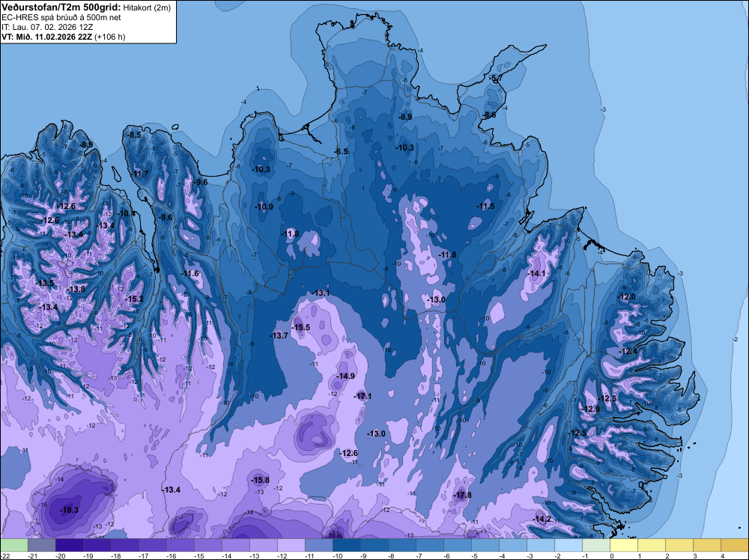Select the -17.8 temperature value
Screen dimensions: 749x560
pos(462,495)
